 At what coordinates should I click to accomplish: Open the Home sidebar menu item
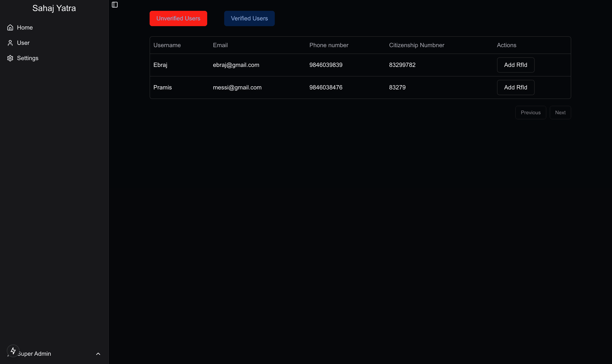tap(54, 27)
